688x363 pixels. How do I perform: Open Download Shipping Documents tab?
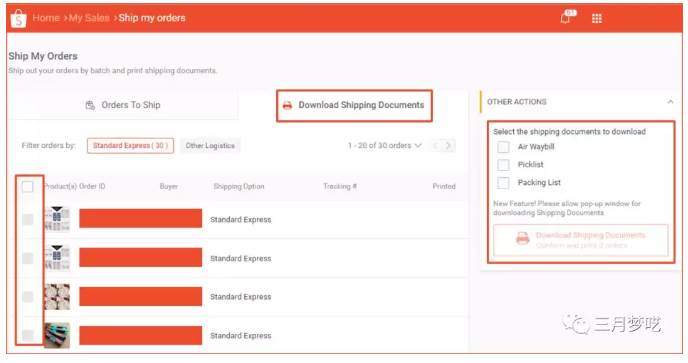pos(354,105)
